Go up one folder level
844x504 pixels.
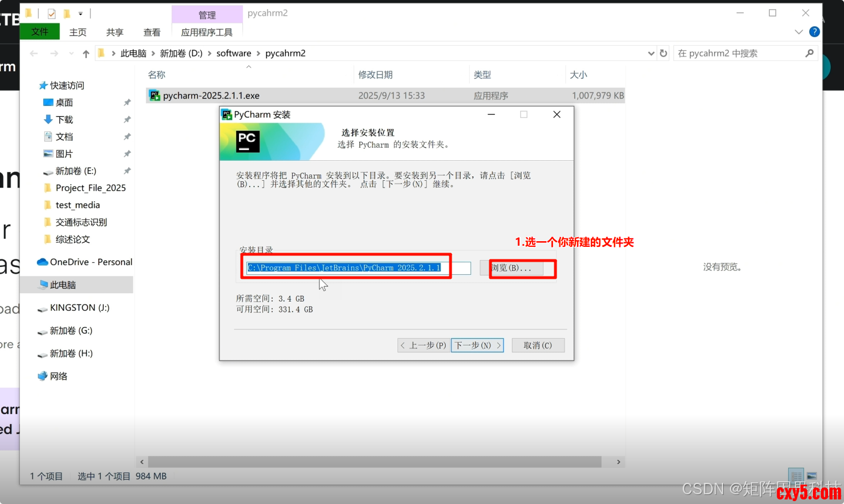[x=86, y=54]
